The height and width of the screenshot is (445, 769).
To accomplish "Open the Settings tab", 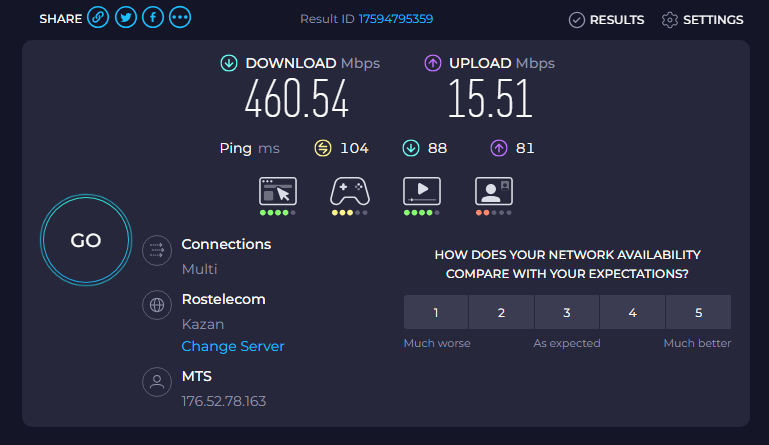I will coord(702,20).
